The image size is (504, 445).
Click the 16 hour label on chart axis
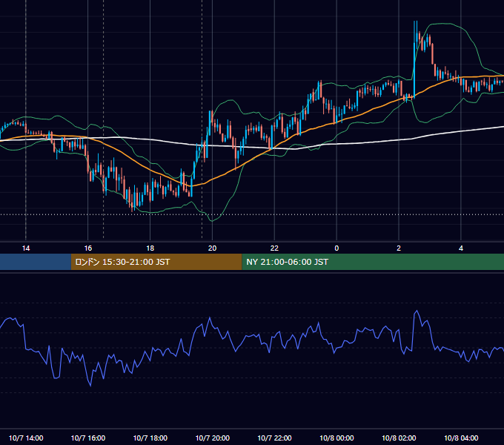pos(87,248)
